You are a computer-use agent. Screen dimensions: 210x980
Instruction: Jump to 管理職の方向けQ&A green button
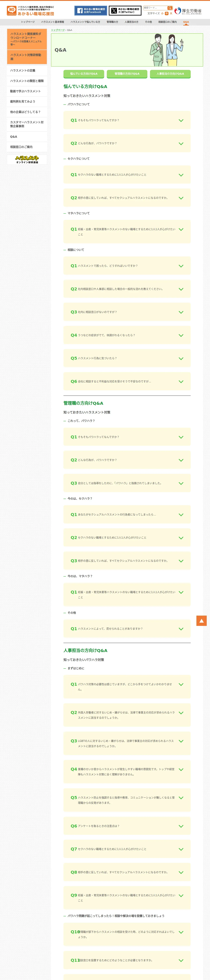tap(127, 74)
